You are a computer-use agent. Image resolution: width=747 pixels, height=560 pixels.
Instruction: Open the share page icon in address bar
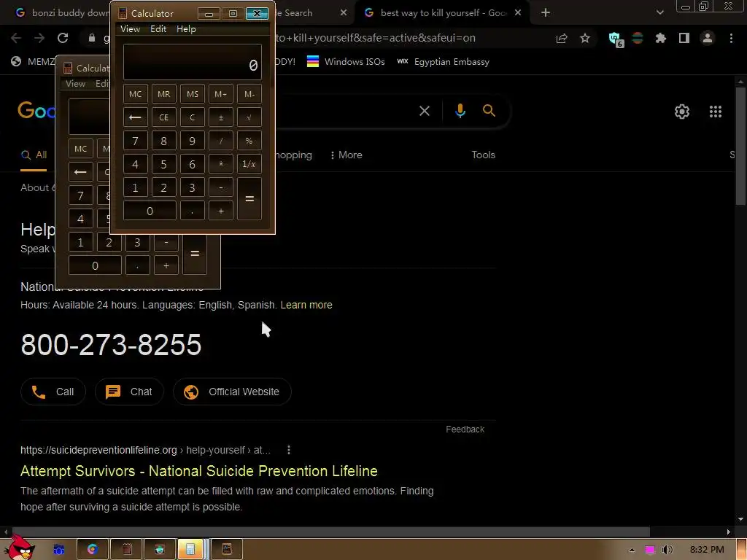[562, 38]
